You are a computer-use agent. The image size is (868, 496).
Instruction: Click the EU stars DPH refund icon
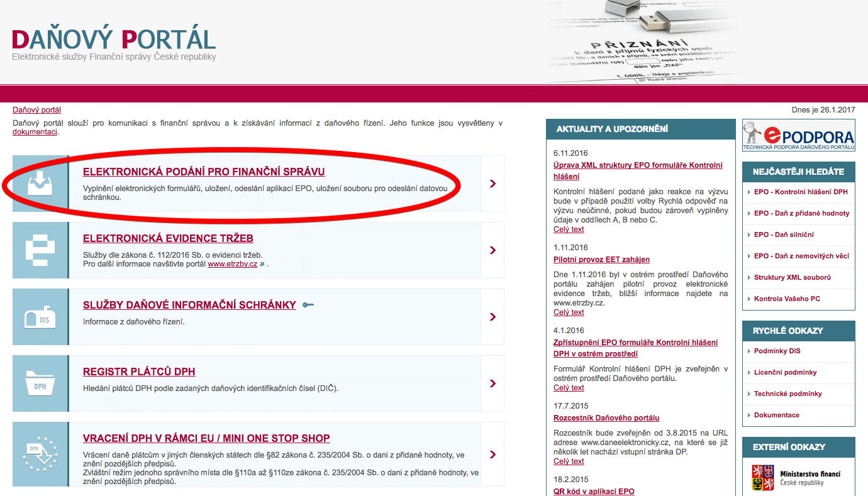click(40, 454)
